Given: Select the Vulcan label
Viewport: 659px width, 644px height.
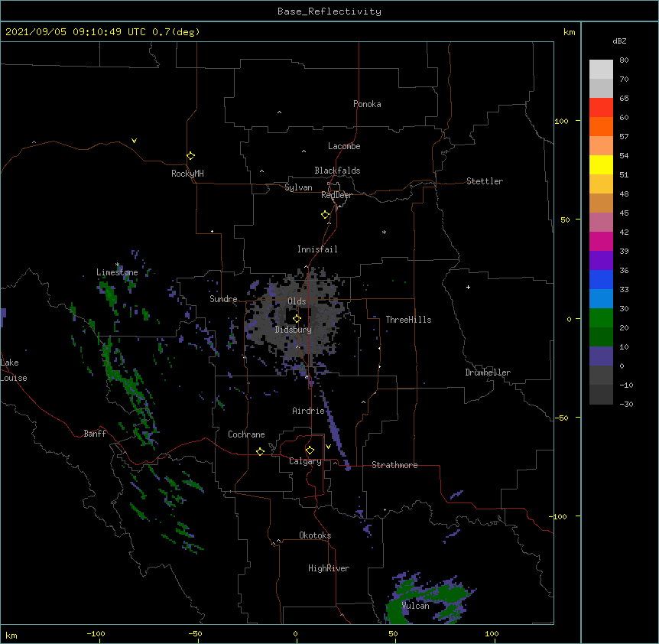Looking at the screenshot, I should 415,606.
